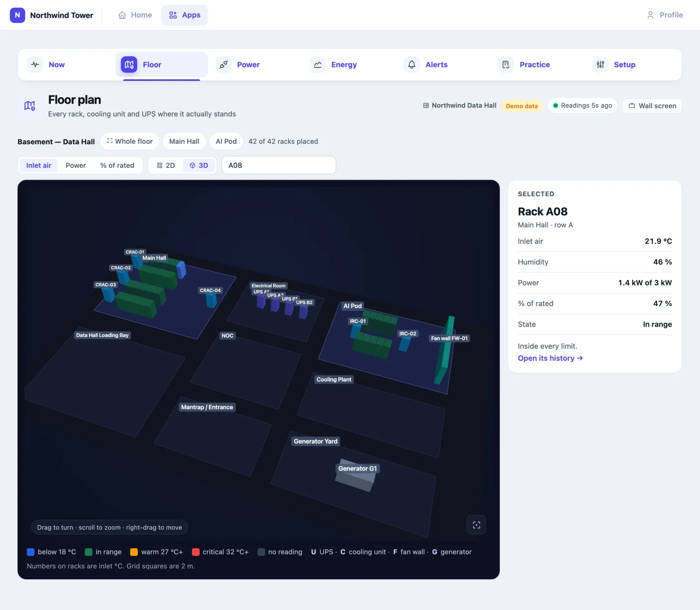Open the Power tab plug icon
The image size is (700, 610).
pyautogui.click(x=224, y=65)
